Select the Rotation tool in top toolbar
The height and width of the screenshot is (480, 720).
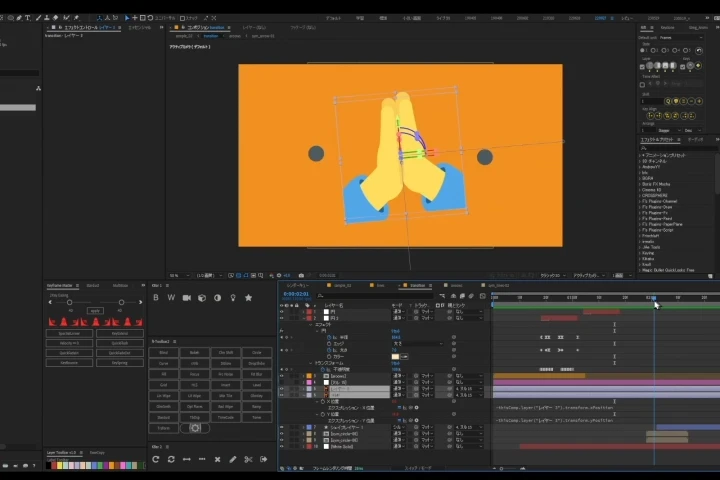click(x=150, y=18)
